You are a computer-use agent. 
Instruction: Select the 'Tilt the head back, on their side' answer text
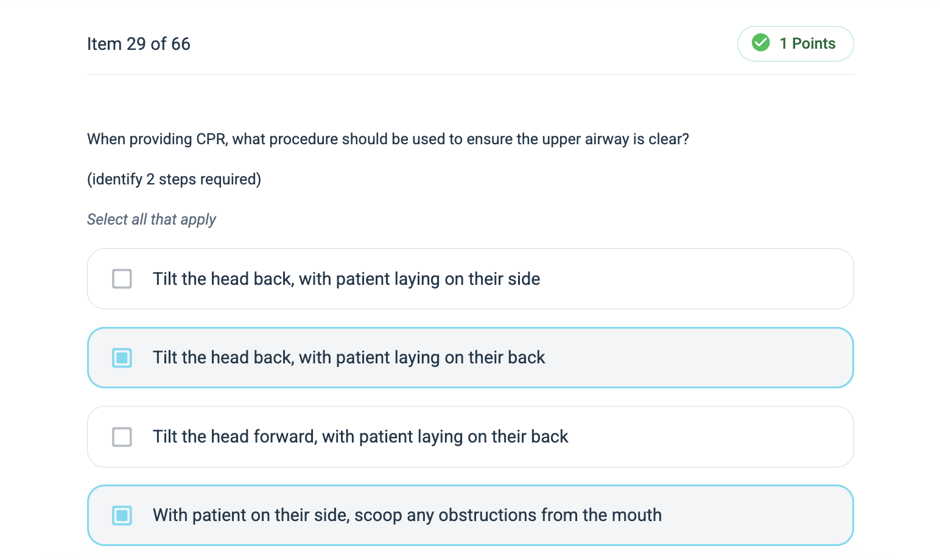tap(346, 279)
